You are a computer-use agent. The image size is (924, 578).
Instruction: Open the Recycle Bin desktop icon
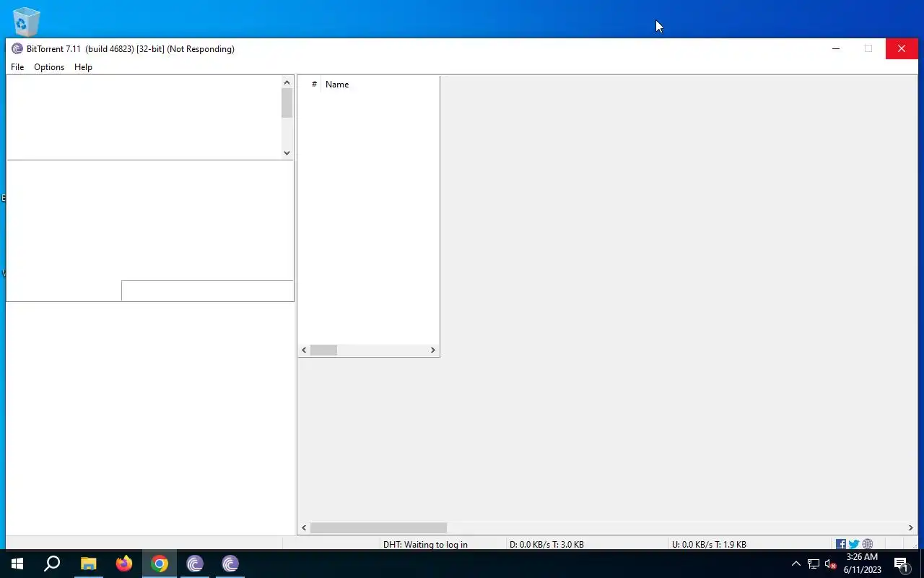(x=26, y=22)
